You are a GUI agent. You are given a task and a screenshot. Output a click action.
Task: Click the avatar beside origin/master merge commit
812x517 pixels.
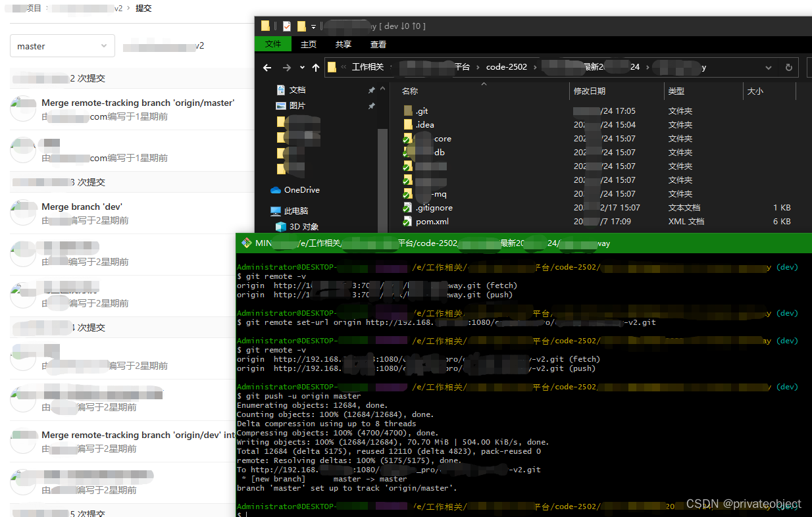23,109
